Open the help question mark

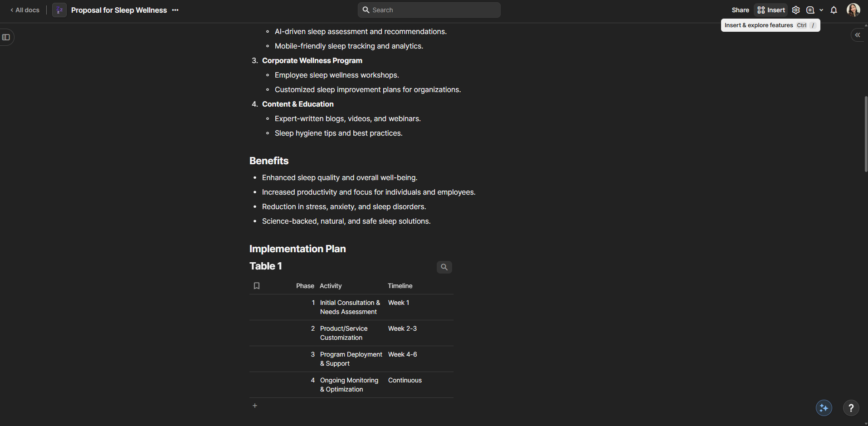coord(851,408)
